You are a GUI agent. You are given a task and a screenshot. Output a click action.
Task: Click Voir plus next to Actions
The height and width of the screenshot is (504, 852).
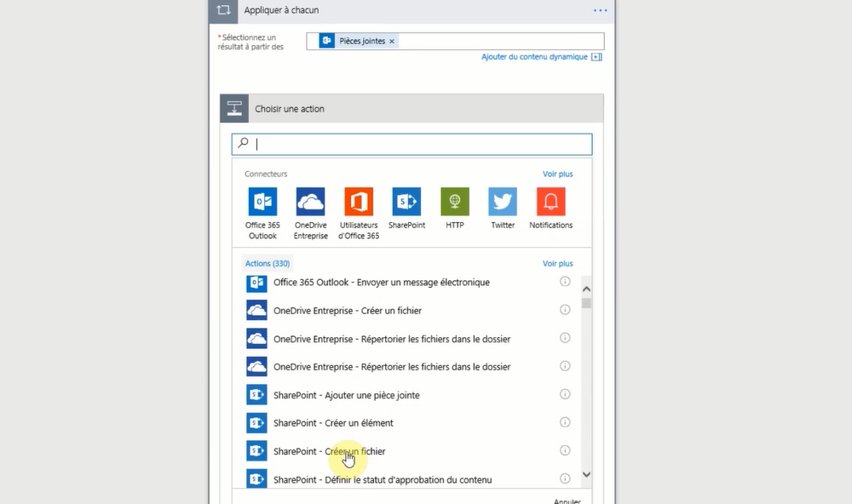click(x=557, y=263)
